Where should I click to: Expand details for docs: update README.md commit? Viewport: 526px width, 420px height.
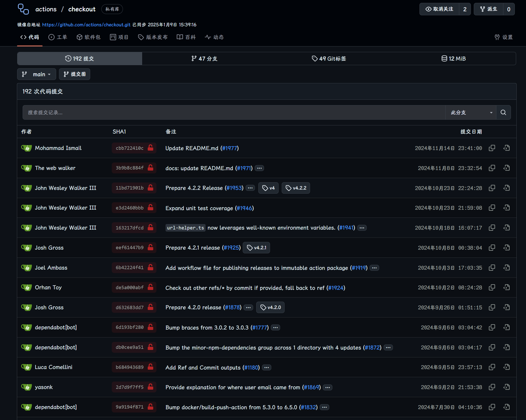259,168
